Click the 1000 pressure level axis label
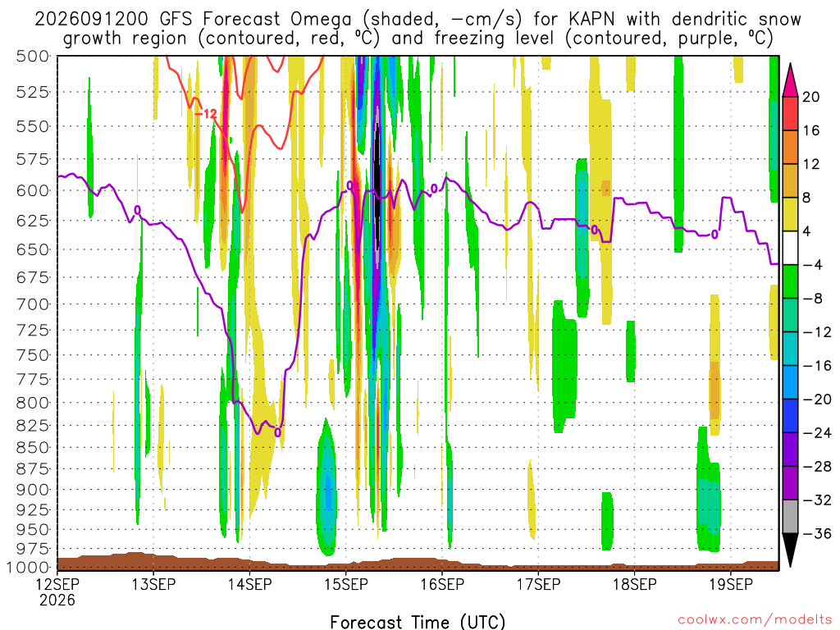 point(29,568)
